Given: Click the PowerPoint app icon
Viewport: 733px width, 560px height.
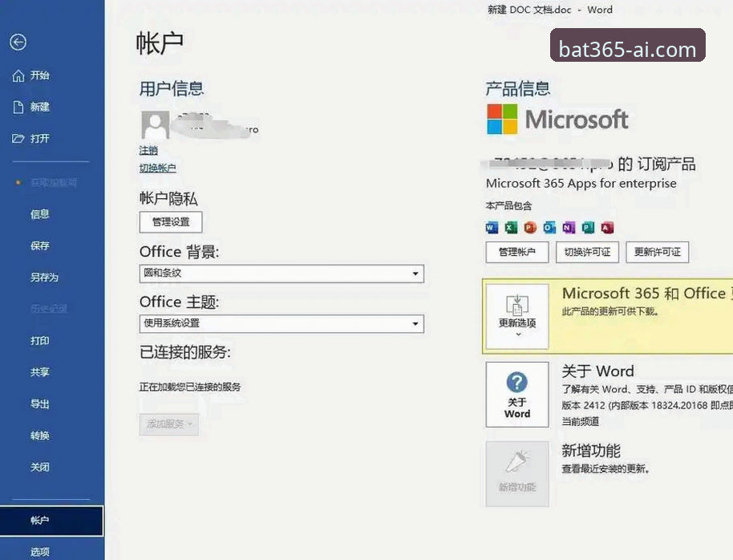Looking at the screenshot, I should point(530,227).
